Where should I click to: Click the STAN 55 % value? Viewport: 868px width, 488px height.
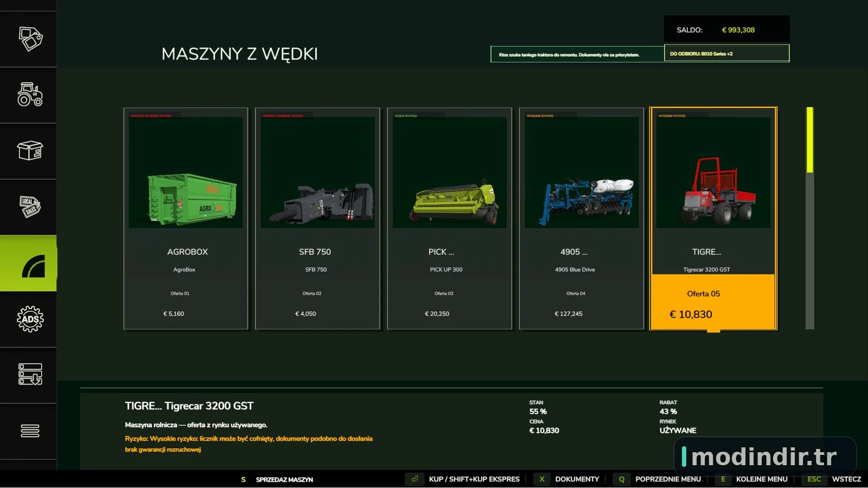(x=538, y=412)
